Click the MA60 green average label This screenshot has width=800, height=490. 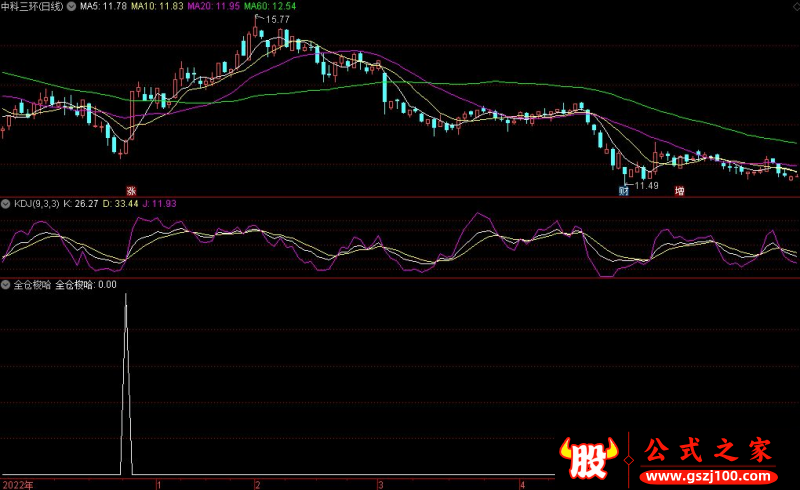pyautogui.click(x=272, y=6)
